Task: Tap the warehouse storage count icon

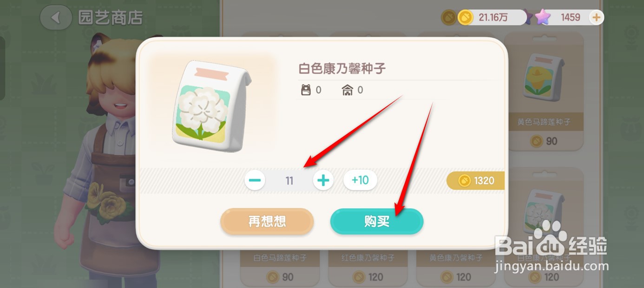Action: click(x=347, y=90)
